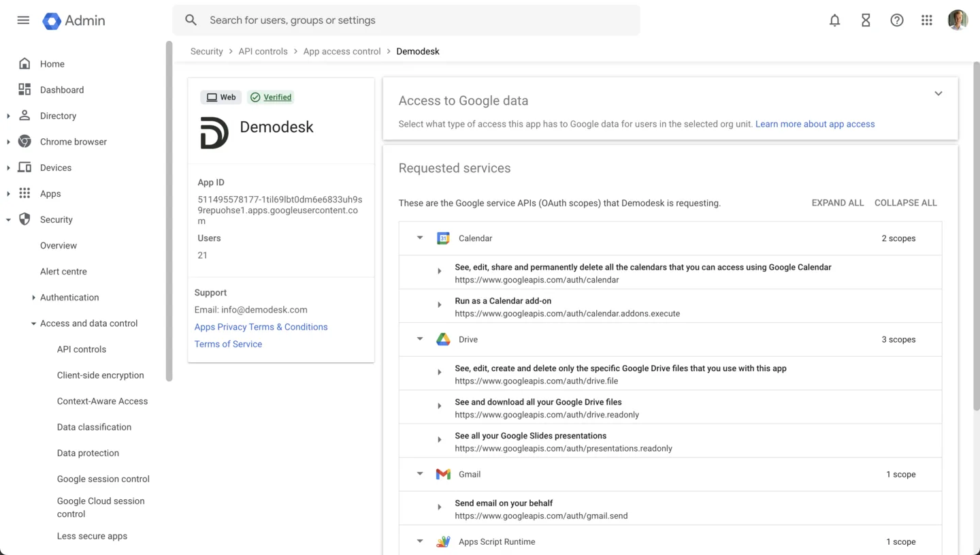Collapse the Calendar scopes group
Viewport: 980px width, 555px height.
click(x=420, y=238)
